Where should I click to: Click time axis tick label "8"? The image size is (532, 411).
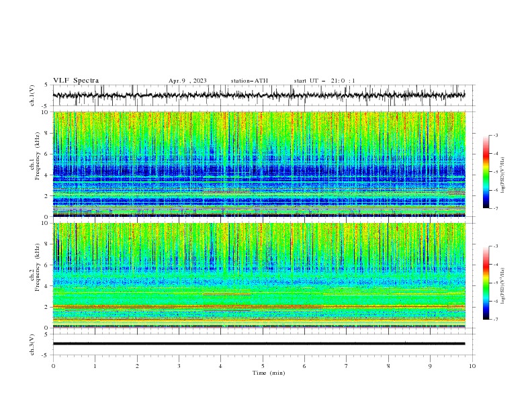click(x=388, y=366)
